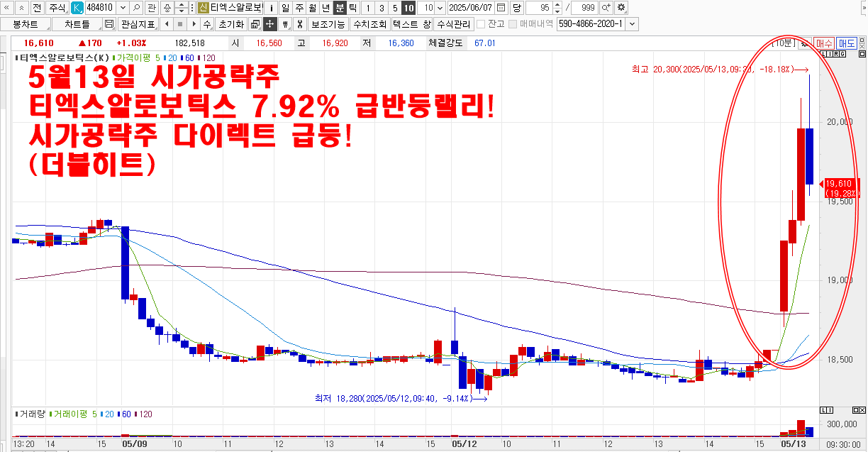Toggle the 매매내역 checkbox

click(513, 24)
